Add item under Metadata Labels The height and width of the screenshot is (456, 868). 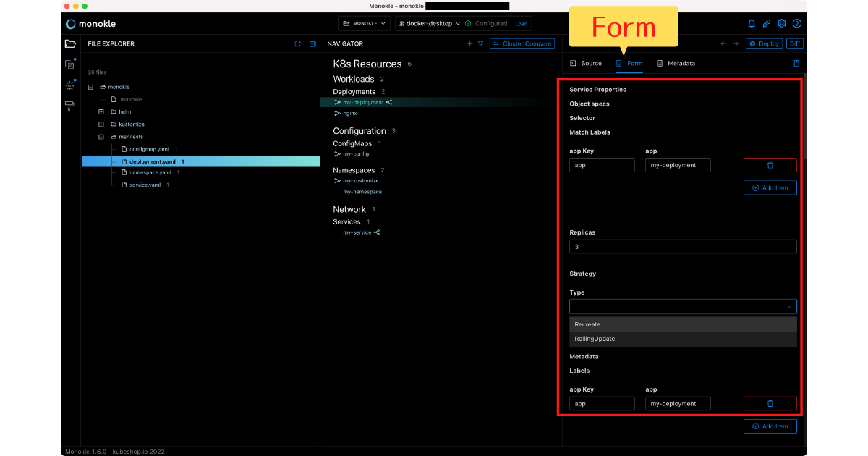[x=770, y=426]
